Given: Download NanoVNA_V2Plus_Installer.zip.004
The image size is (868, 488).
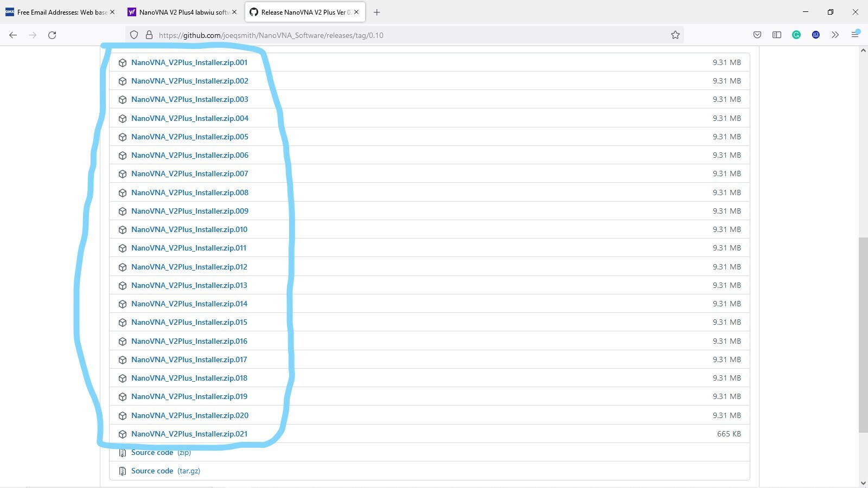Looking at the screenshot, I should pyautogui.click(x=190, y=118).
